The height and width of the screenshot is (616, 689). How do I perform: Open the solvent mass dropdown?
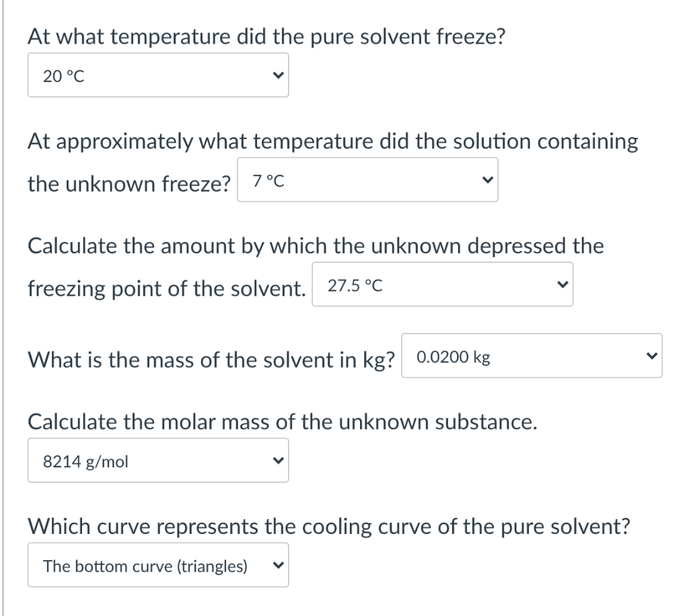click(x=532, y=356)
